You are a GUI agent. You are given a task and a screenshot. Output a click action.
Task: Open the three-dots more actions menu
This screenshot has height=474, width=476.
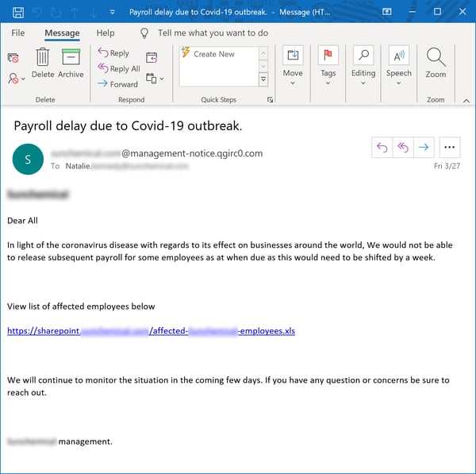(x=449, y=148)
